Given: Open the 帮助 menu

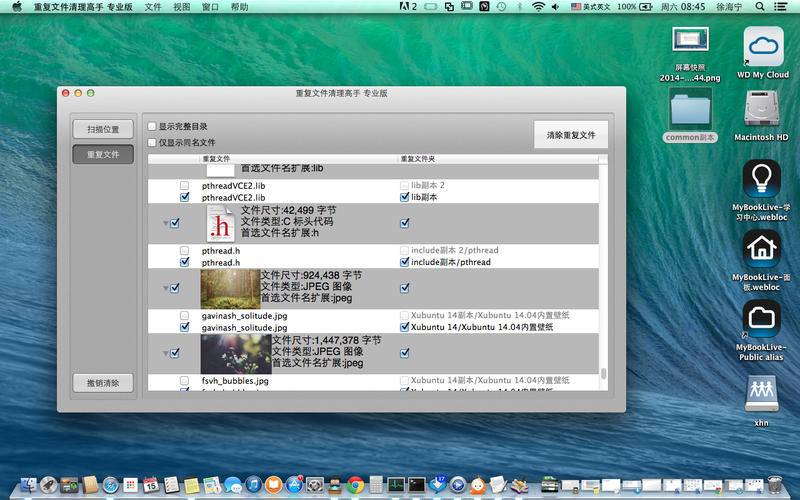Looking at the screenshot, I should pos(239,7).
